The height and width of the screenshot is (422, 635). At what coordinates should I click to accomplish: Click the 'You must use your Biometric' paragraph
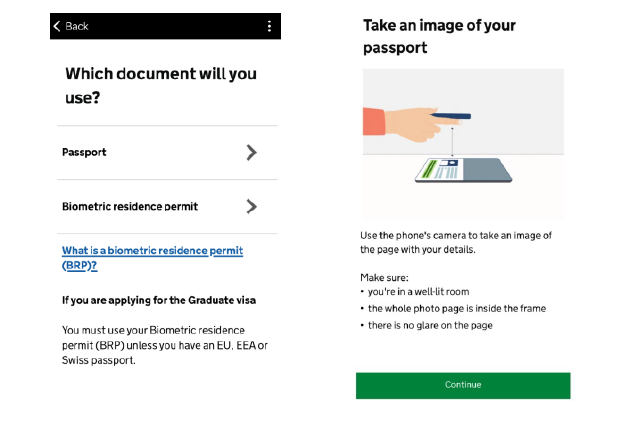[x=165, y=344]
